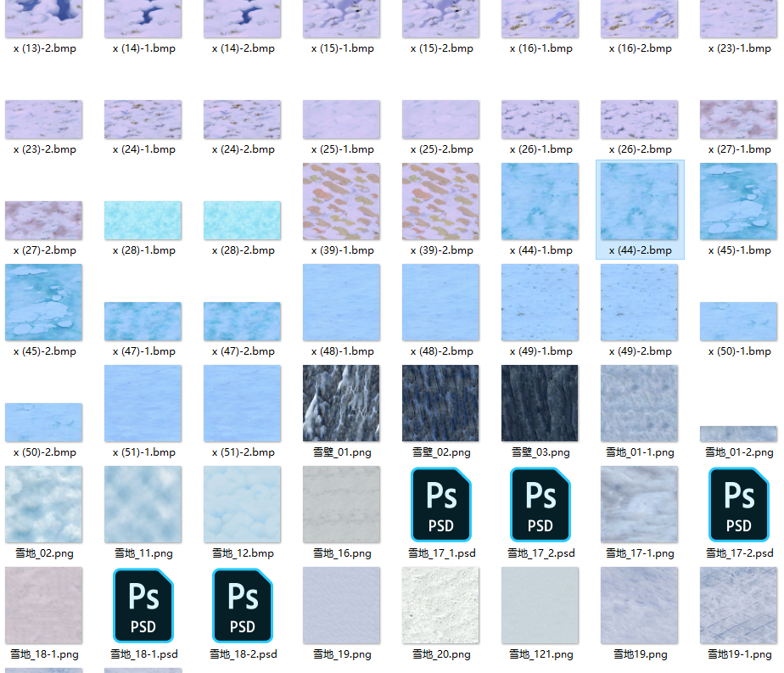This screenshot has width=784, height=673.
Task: Choose the 雪地_02.png cloudy snow thumbnail
Action: (44, 504)
